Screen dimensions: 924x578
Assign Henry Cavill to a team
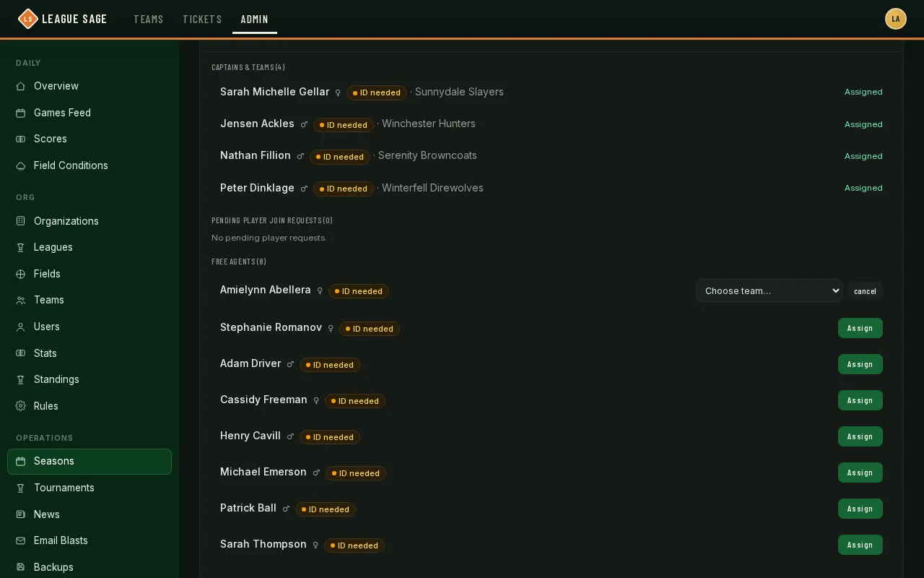pos(860,436)
